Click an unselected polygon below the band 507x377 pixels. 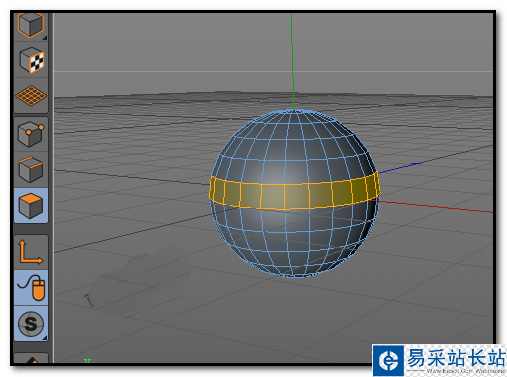pyautogui.click(x=273, y=222)
